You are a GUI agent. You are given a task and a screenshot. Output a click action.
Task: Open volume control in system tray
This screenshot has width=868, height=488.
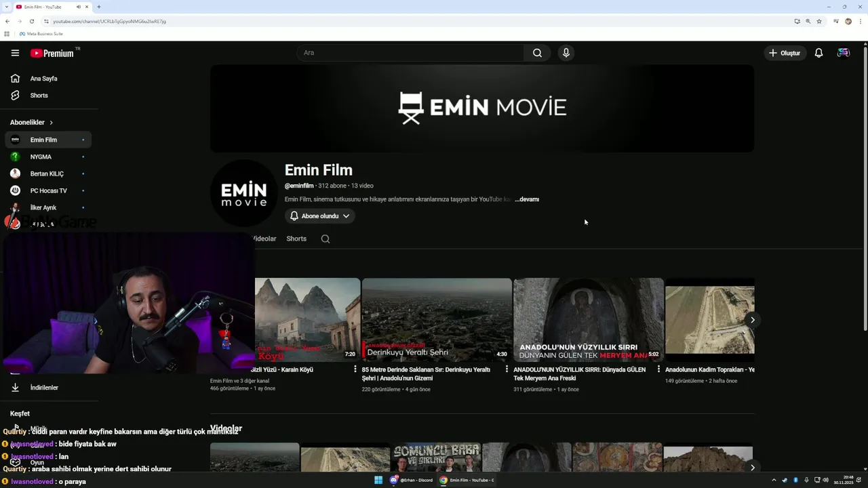(825, 480)
